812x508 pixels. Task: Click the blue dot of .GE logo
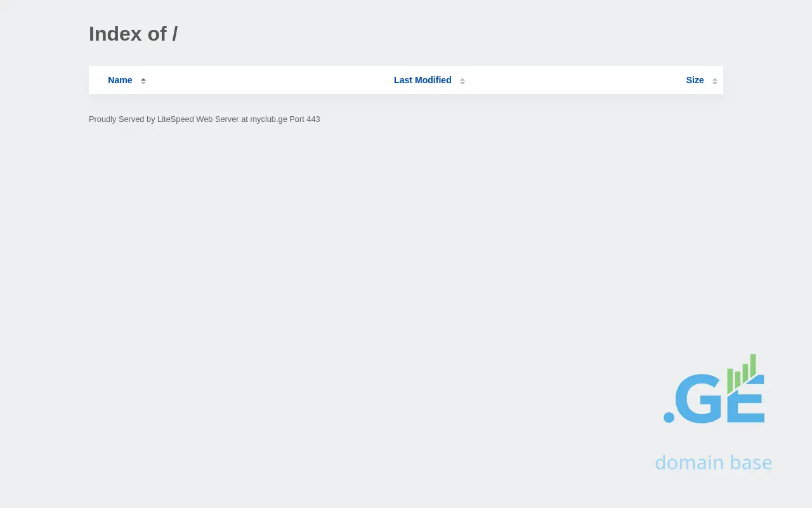click(x=669, y=417)
